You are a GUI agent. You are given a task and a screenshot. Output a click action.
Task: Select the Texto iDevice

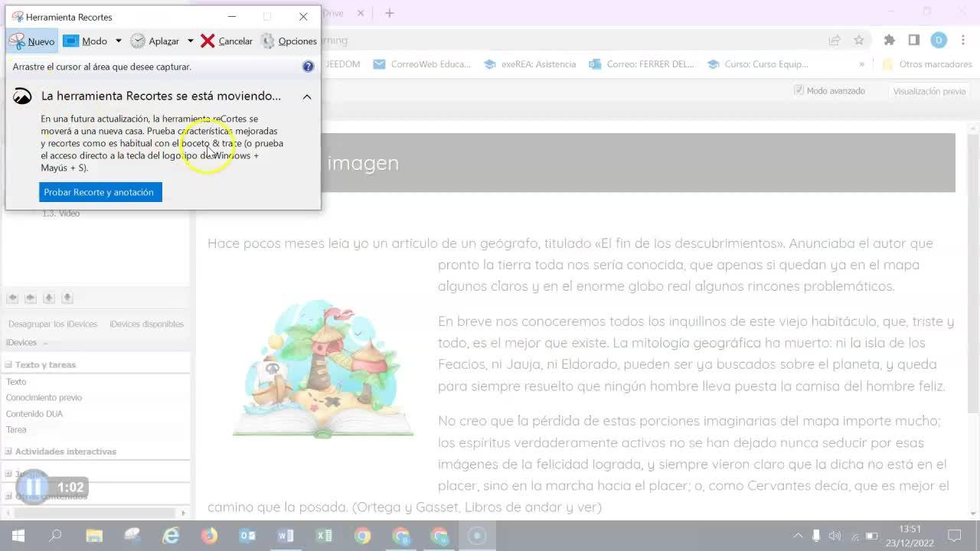pyautogui.click(x=16, y=381)
